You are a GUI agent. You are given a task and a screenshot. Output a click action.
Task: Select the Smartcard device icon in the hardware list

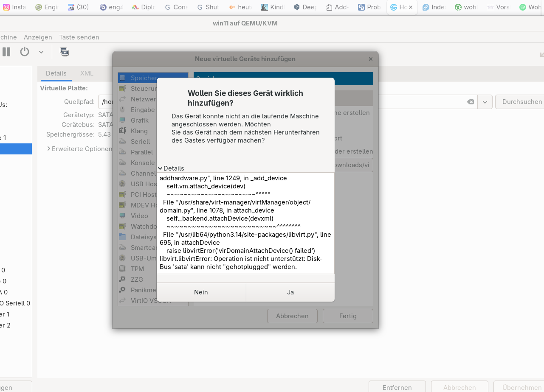pos(122,247)
